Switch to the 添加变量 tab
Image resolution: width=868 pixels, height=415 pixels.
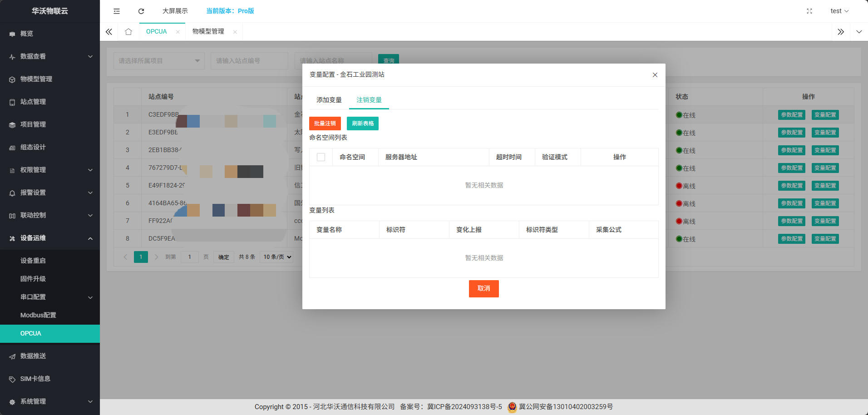[329, 100]
